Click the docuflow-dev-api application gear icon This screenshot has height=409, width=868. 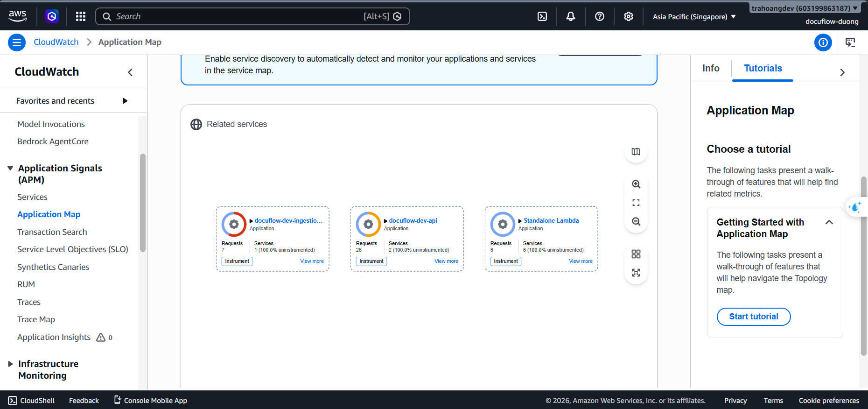[368, 224]
